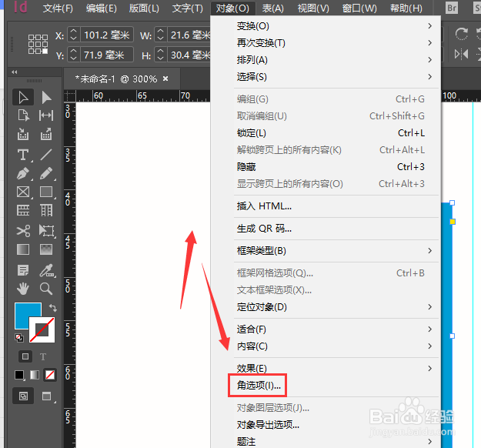This screenshot has height=448, width=481.
Task: Step the Y value stepper
Action: click(x=73, y=55)
